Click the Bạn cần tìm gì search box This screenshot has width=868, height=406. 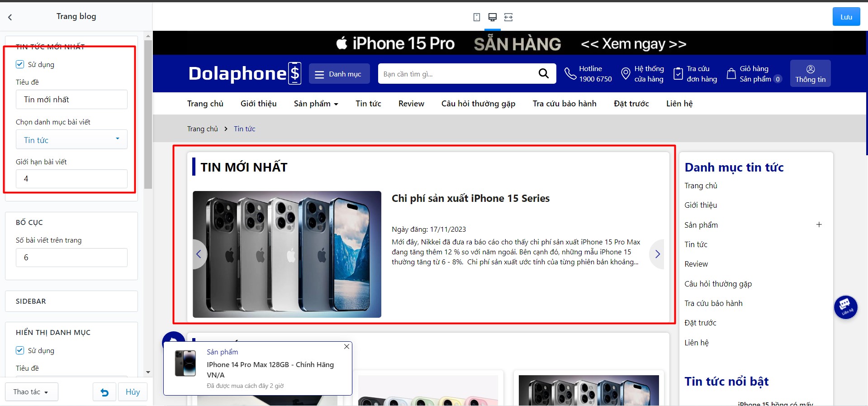(457, 74)
